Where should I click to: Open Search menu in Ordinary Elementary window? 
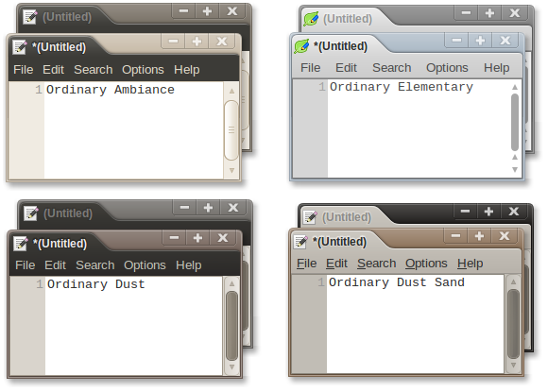[x=392, y=67]
